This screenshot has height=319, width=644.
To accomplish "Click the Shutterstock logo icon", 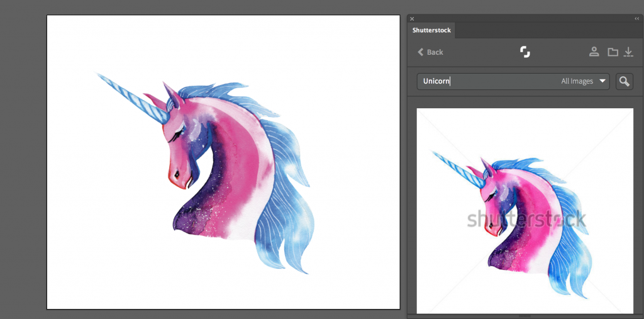I will 525,52.
